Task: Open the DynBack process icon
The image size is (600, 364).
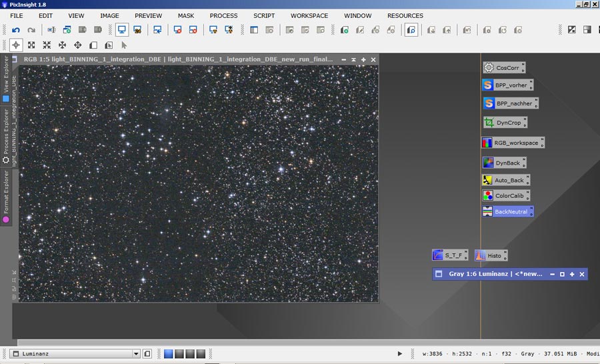Action: (505, 163)
